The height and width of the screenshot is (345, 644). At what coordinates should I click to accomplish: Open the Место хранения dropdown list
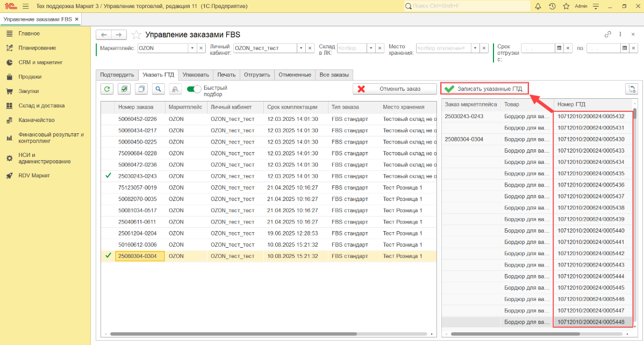475,48
